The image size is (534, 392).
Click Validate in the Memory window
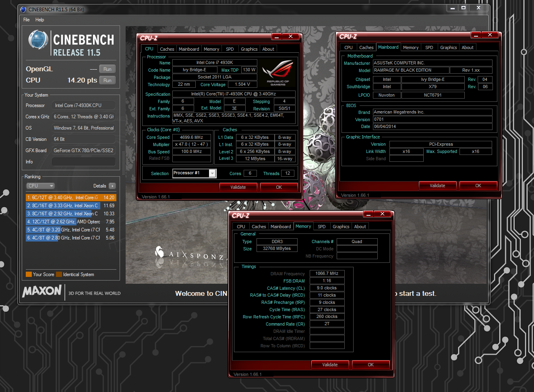[x=330, y=365]
